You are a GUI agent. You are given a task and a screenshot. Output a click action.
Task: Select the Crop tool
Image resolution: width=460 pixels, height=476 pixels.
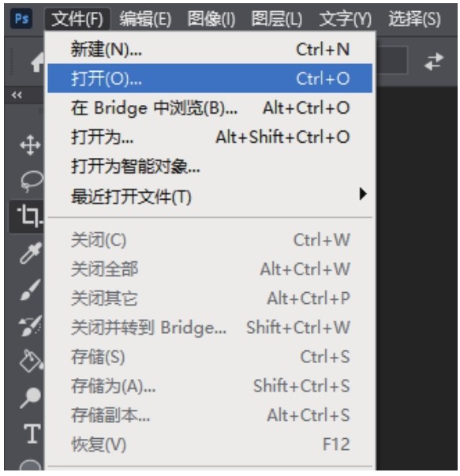coord(30,216)
